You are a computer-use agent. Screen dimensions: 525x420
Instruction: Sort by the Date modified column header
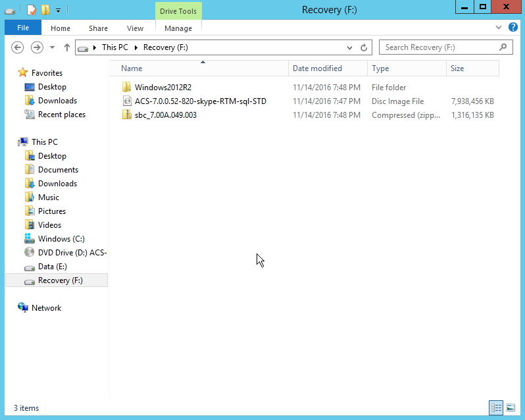(328, 68)
